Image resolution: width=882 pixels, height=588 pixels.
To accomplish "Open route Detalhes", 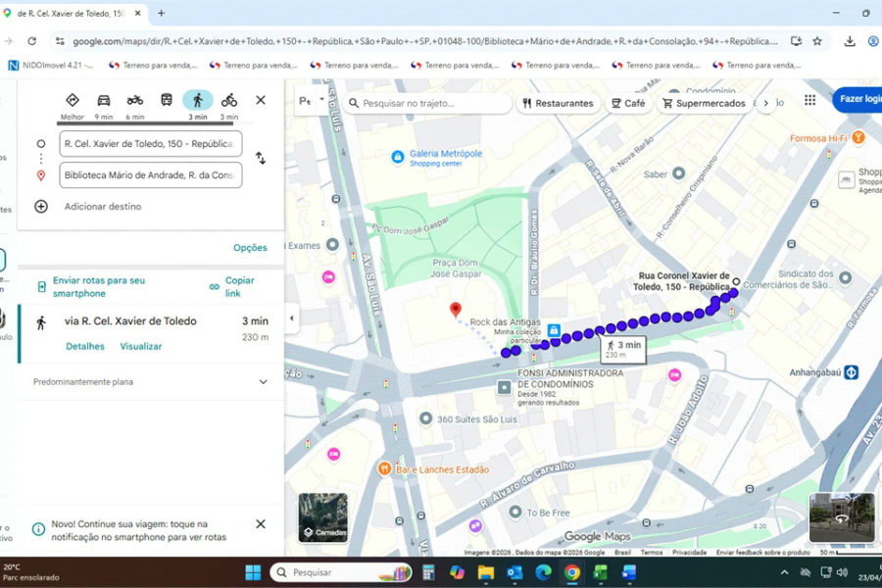I will point(85,347).
